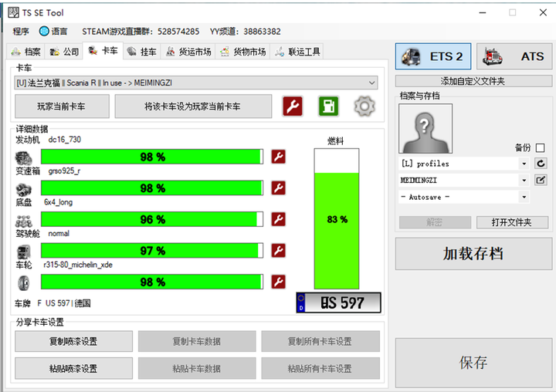This screenshot has width=556, height=392.
Task: Click the chassis 96 % condition bar
Action: click(x=152, y=219)
